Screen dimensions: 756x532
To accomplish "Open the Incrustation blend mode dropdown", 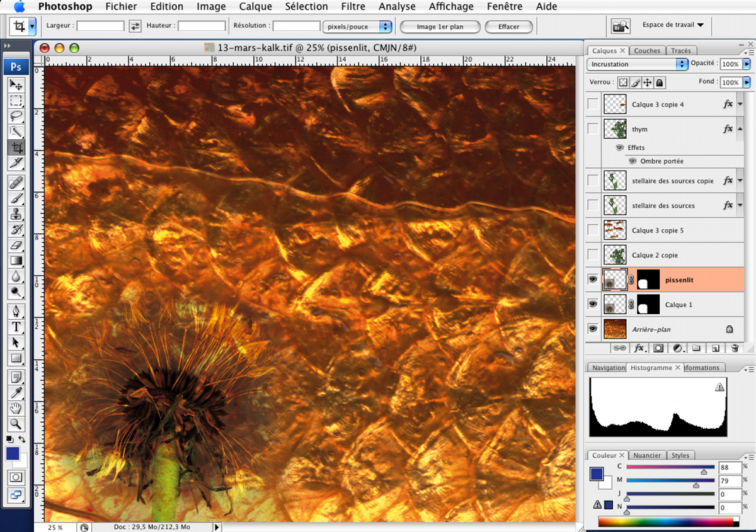I will click(637, 64).
